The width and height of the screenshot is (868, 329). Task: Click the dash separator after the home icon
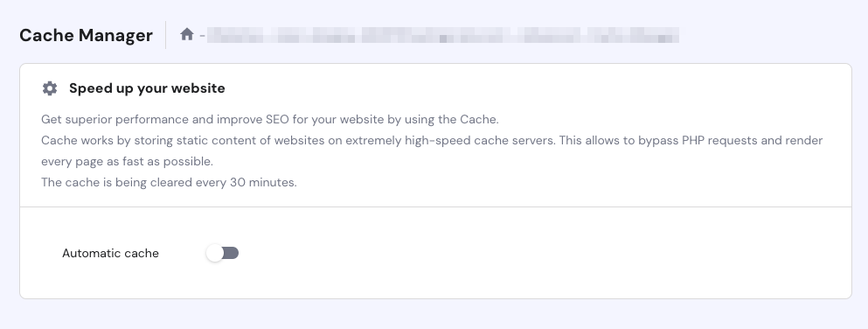tap(202, 36)
